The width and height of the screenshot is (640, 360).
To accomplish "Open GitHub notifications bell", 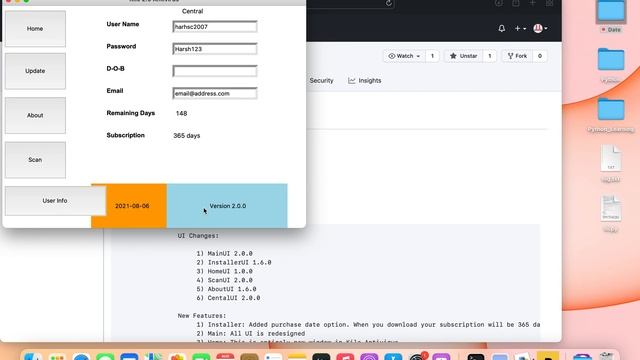I will click(x=502, y=28).
